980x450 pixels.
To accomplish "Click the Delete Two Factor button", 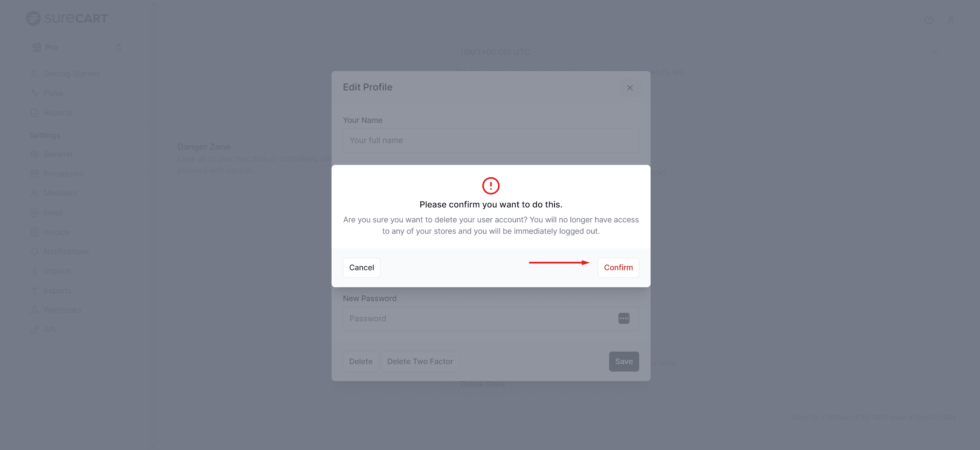I will [x=420, y=361].
